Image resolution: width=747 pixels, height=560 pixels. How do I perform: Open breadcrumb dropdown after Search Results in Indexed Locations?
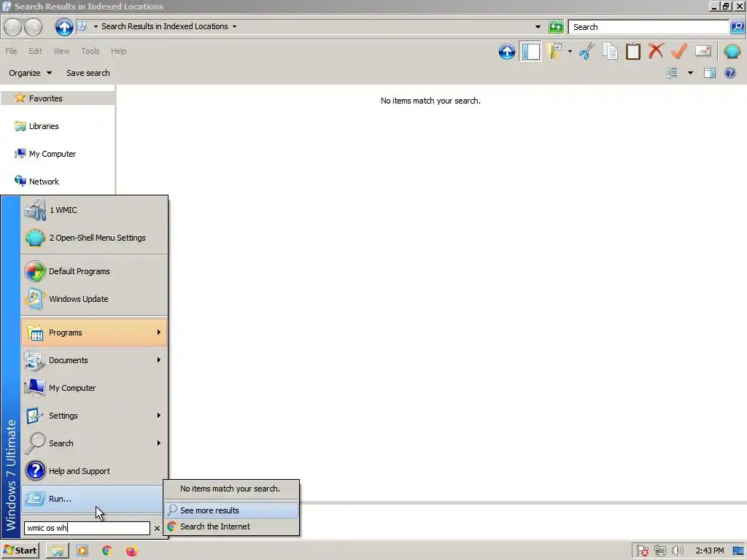click(234, 27)
